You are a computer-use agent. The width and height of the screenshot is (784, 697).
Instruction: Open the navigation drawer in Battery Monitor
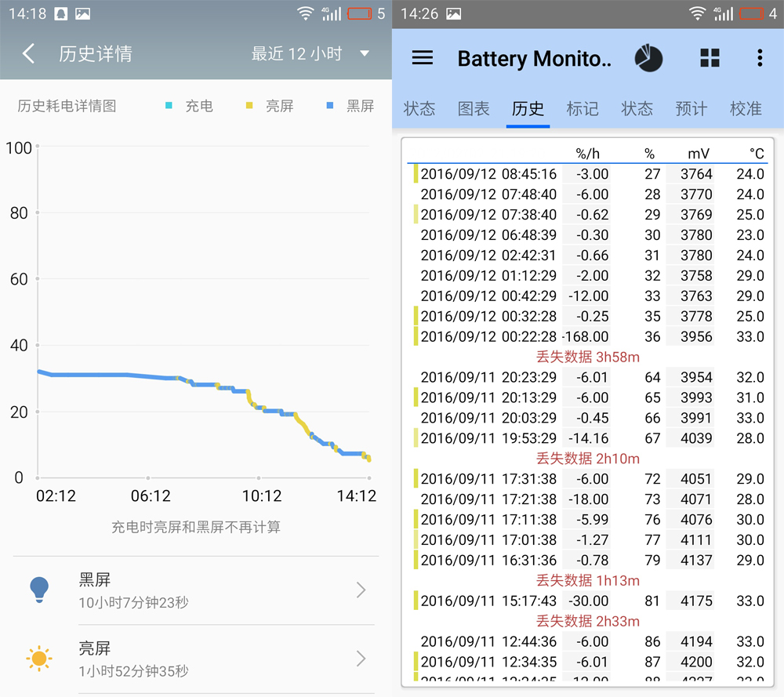point(422,58)
